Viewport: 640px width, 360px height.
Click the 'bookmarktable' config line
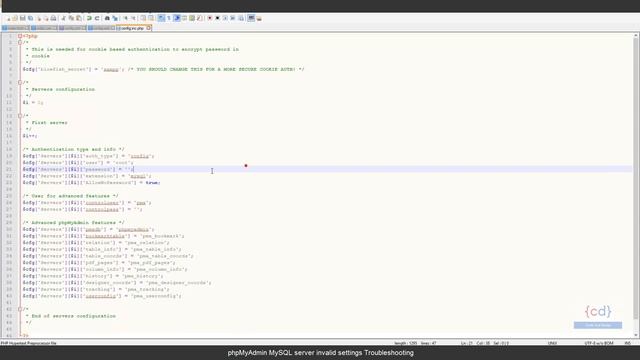click(104, 236)
